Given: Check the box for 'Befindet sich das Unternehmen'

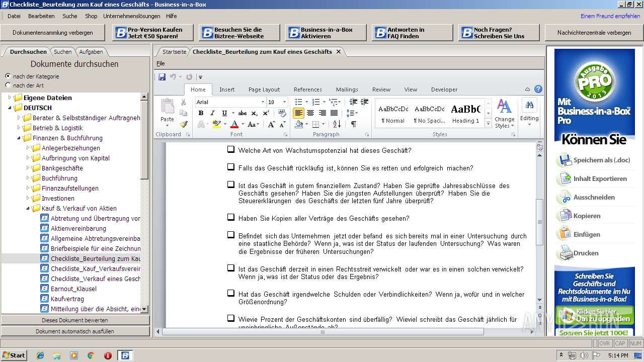Looking at the screenshot, I should coord(230,235).
